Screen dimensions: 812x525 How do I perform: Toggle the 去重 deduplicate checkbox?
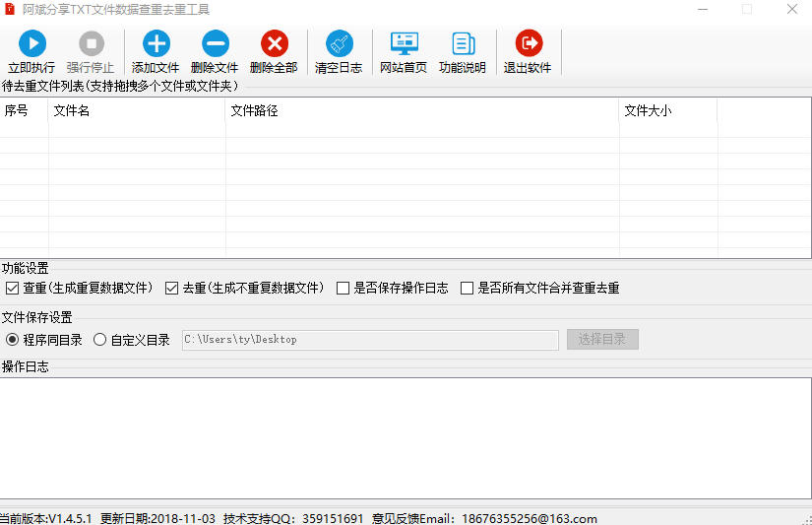click(172, 289)
